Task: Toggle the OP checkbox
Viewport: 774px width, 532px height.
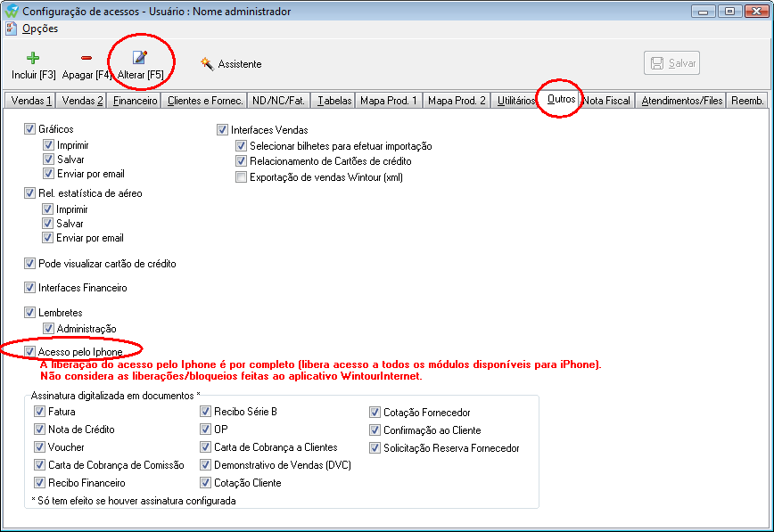Action: click(205, 430)
